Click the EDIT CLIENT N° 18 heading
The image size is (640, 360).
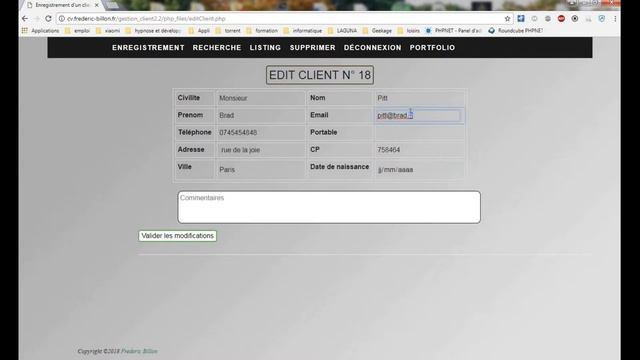320,75
